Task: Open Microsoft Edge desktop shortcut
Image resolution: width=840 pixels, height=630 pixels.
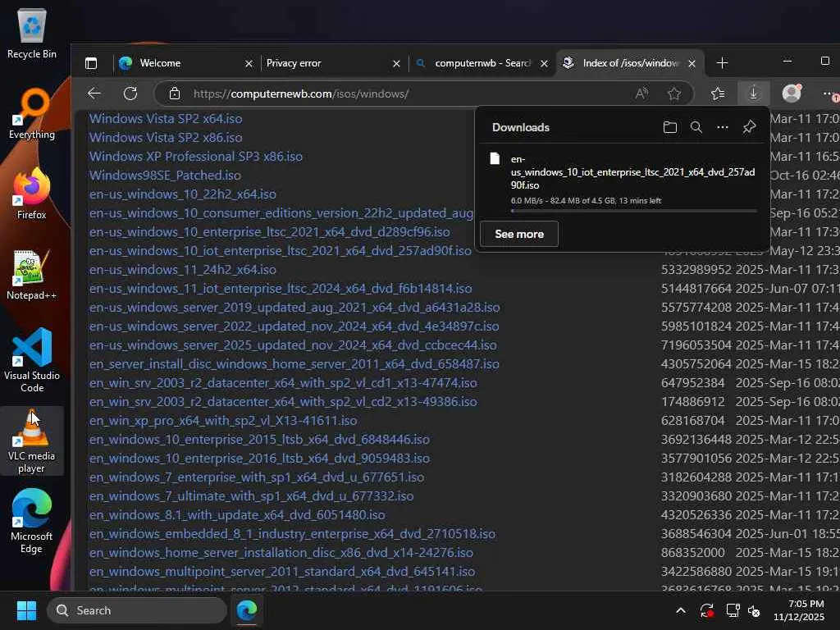Action: point(32,521)
